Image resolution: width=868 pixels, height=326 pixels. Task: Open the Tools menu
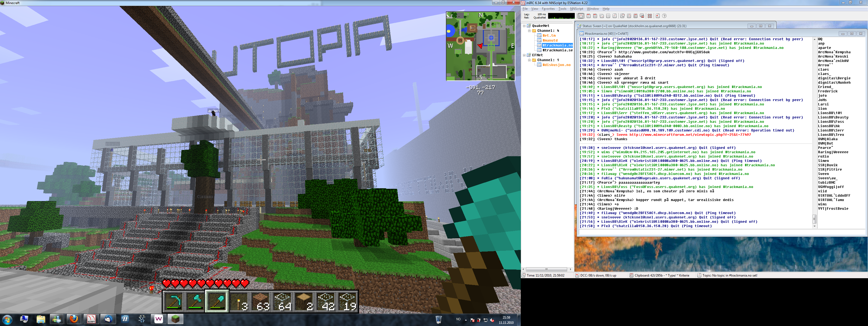coord(562,9)
